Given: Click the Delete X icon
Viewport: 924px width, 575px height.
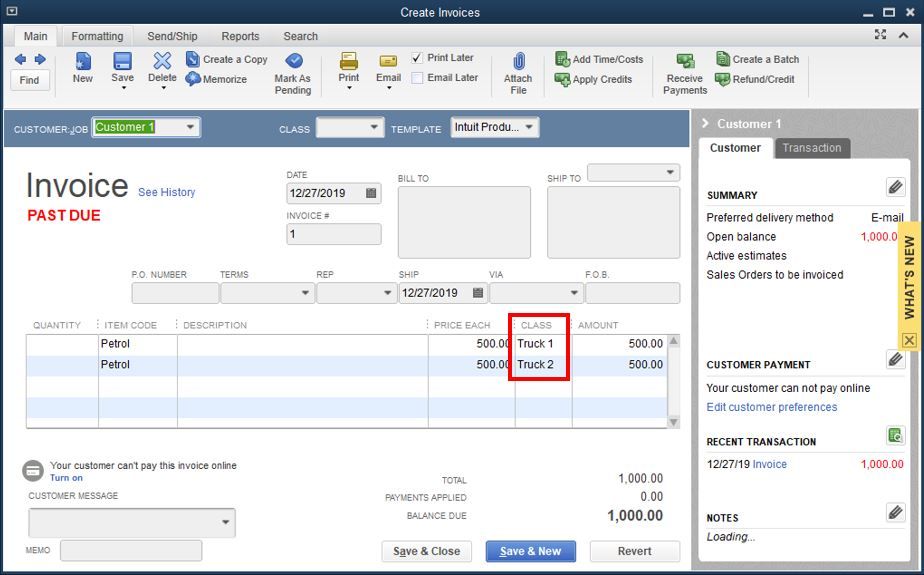Looking at the screenshot, I should pyautogui.click(x=162, y=61).
